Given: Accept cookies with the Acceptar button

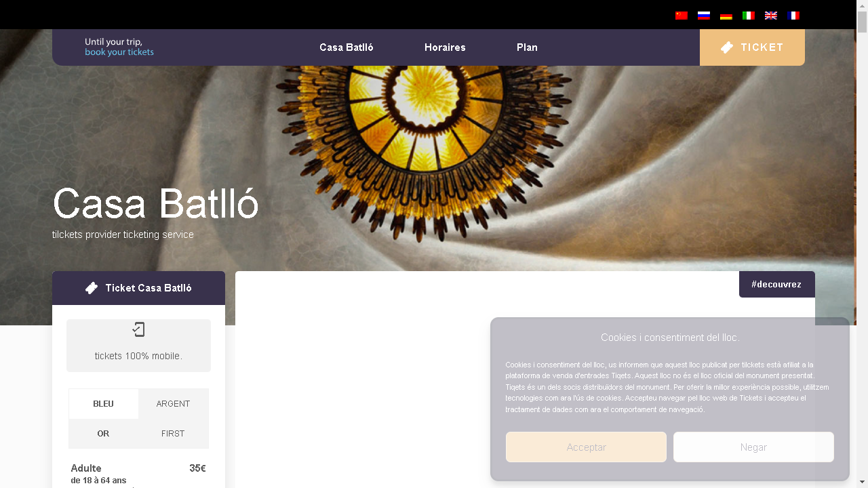Looking at the screenshot, I should point(586,447).
